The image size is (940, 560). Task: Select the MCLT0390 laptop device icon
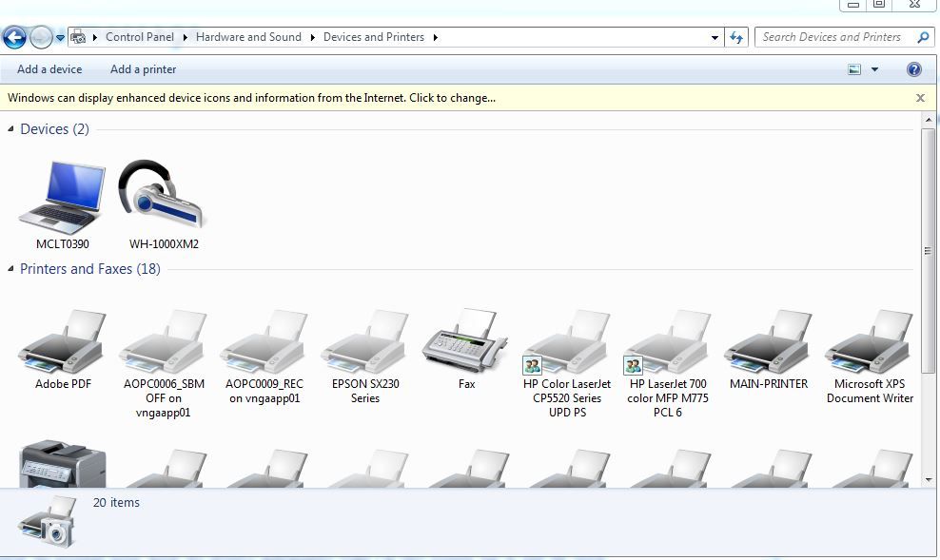[63, 198]
